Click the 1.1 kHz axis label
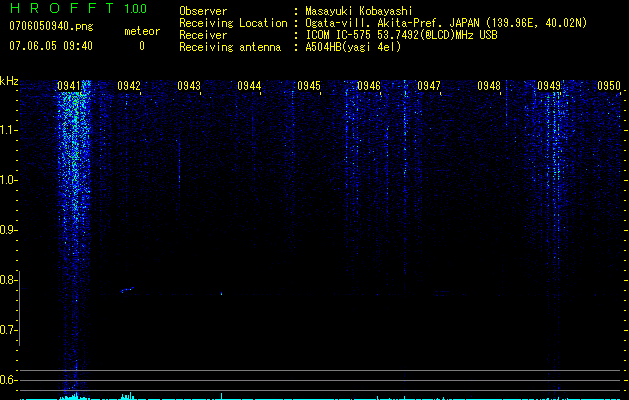This screenshot has height=400, width=629. click(7, 130)
